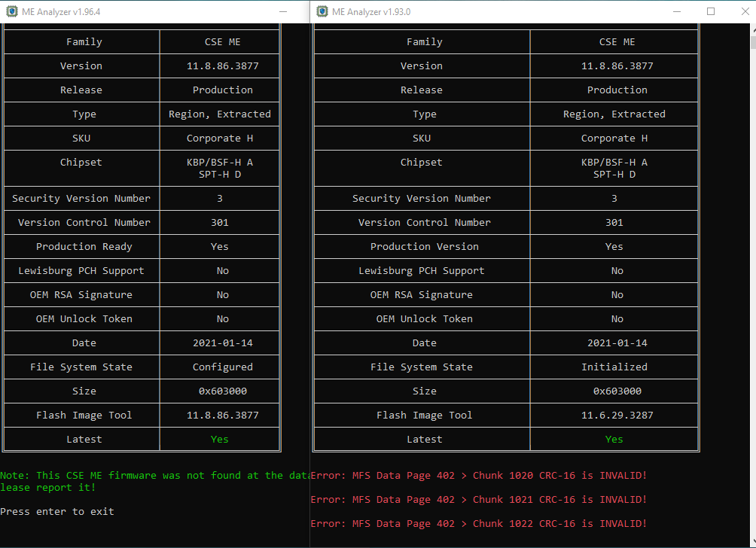This screenshot has height=548, width=756.
Task: Click the 'Production Ready' row label
Action: pos(84,246)
